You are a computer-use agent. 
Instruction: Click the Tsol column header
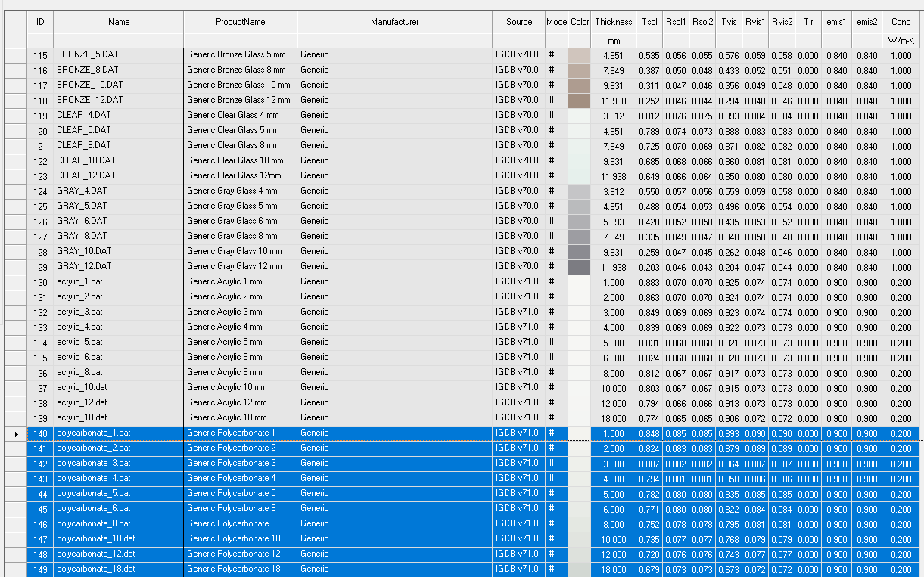pos(649,22)
